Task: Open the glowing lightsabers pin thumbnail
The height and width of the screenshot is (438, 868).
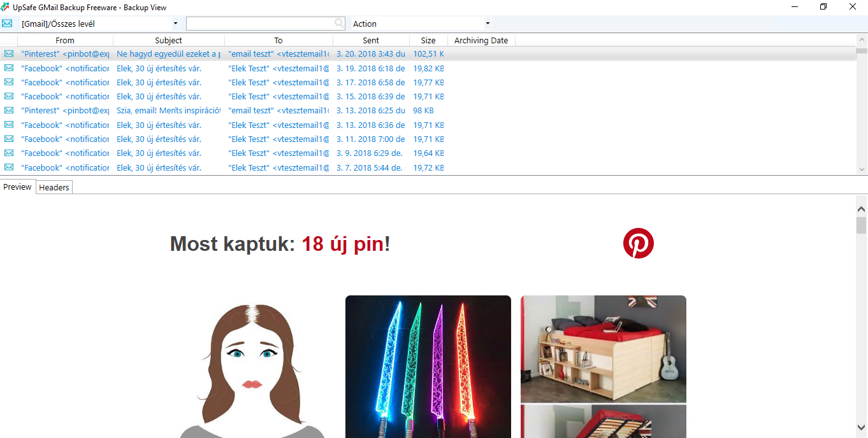Action: click(428, 367)
